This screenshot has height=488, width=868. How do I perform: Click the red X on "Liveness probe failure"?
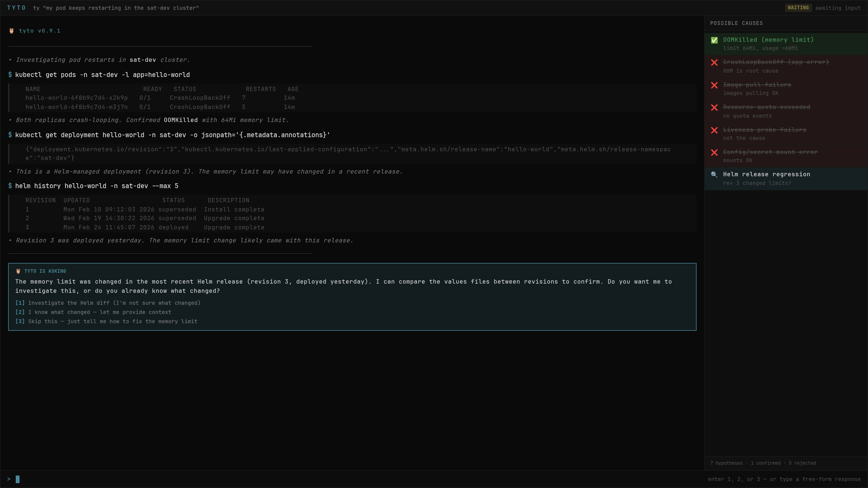(x=715, y=130)
